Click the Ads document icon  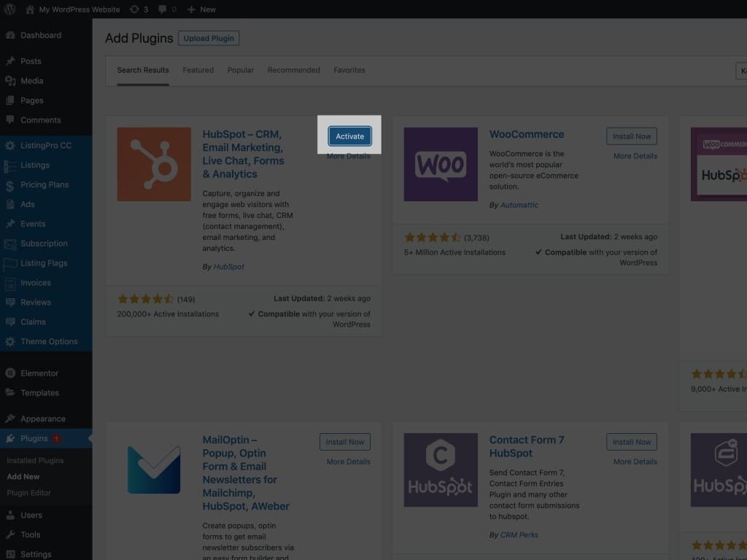click(x=10, y=204)
